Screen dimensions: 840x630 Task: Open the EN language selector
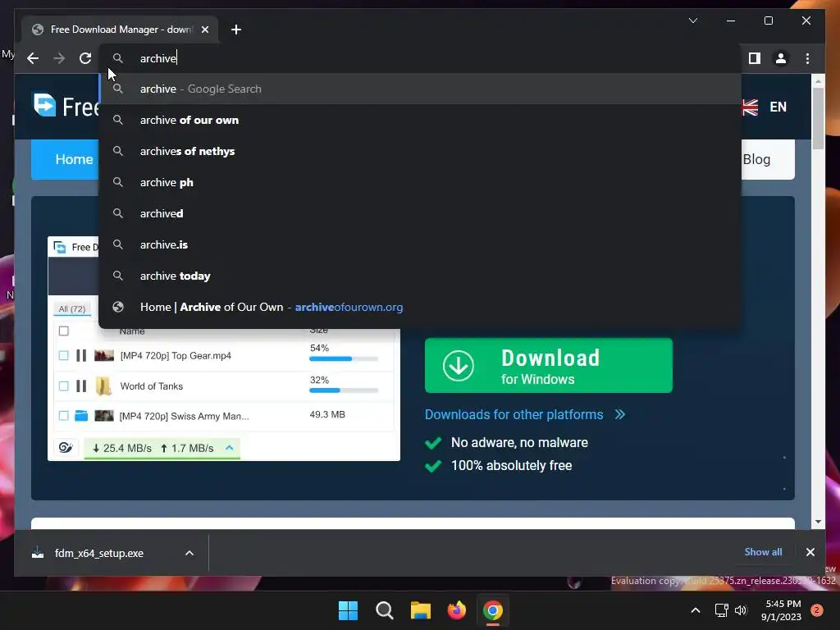(x=778, y=107)
